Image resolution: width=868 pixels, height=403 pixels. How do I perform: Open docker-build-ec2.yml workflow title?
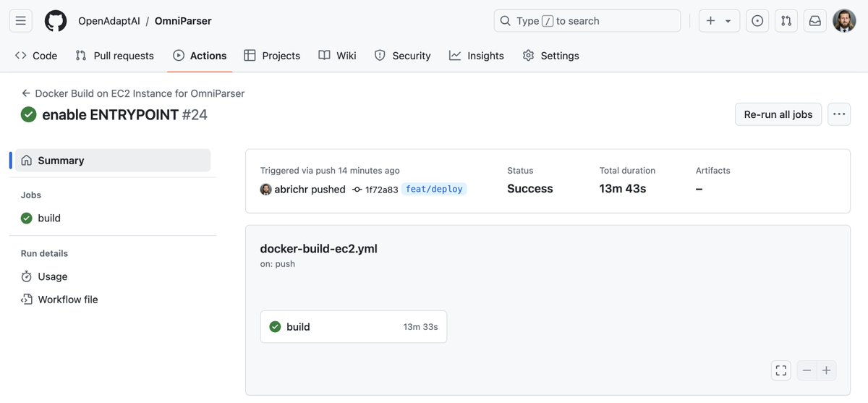click(319, 249)
